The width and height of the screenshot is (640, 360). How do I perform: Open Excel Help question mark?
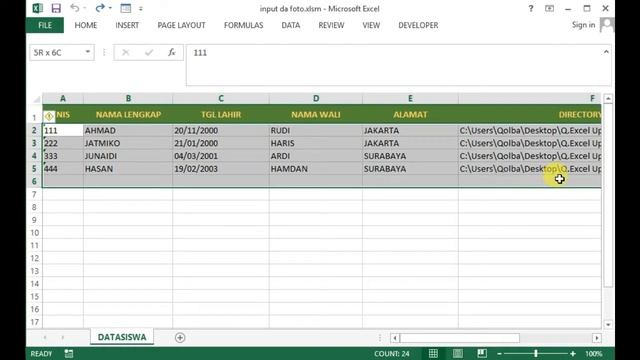click(x=531, y=8)
